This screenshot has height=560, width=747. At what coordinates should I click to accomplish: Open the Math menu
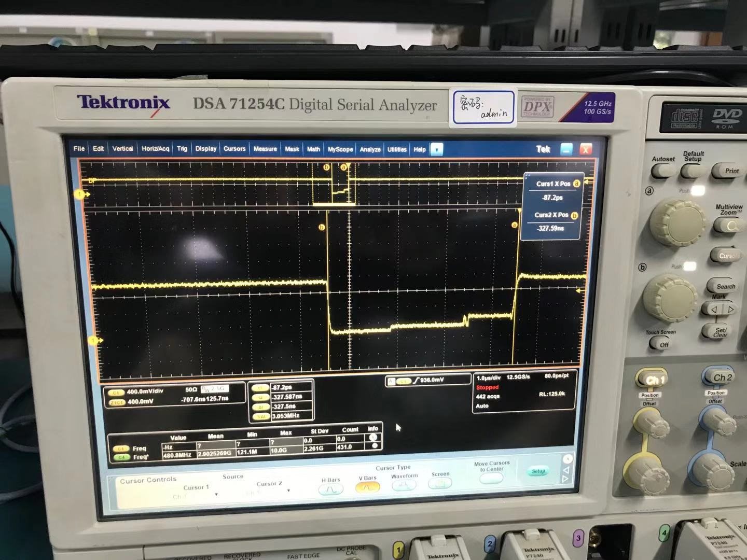tap(313, 149)
